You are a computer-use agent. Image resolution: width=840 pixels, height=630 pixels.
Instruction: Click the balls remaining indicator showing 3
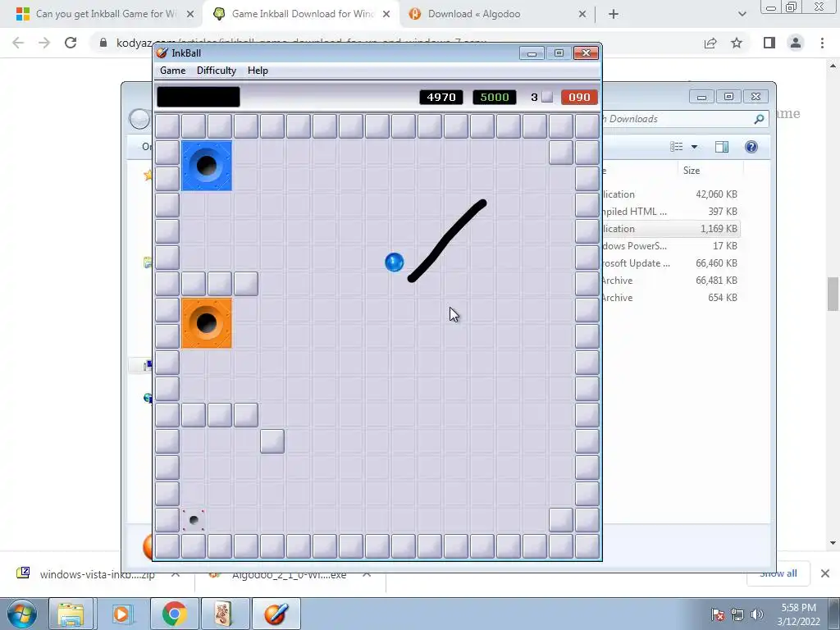click(541, 97)
